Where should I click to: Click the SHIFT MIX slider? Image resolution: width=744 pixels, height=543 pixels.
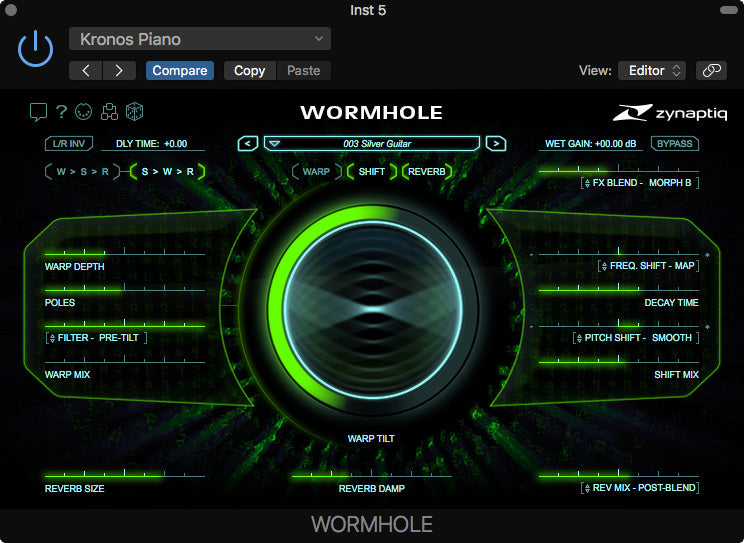(x=619, y=361)
